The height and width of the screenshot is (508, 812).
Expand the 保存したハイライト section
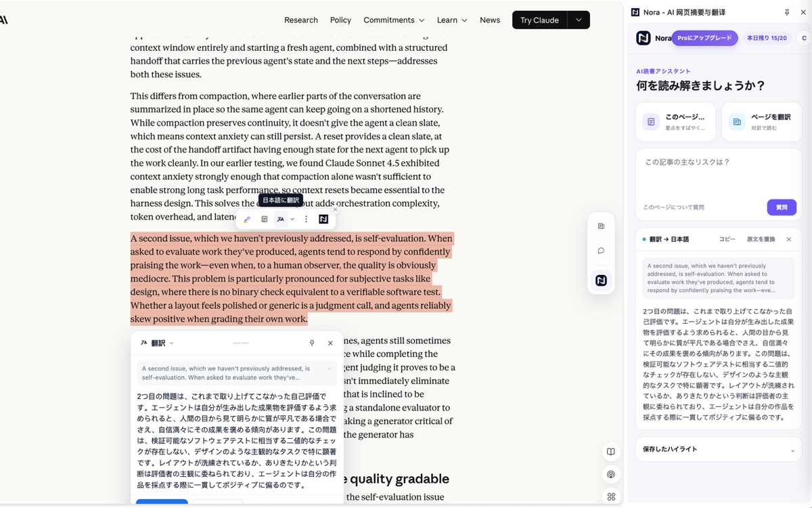[x=792, y=450]
